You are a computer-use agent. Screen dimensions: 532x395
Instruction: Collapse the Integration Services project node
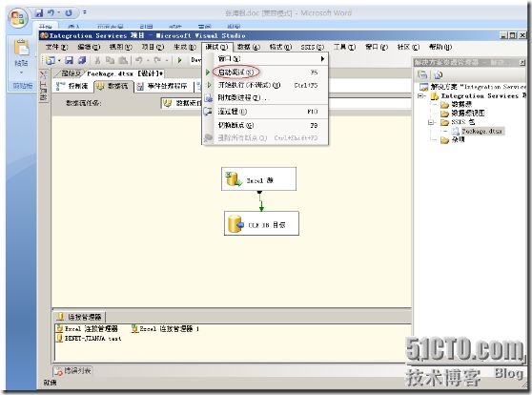click(x=421, y=96)
